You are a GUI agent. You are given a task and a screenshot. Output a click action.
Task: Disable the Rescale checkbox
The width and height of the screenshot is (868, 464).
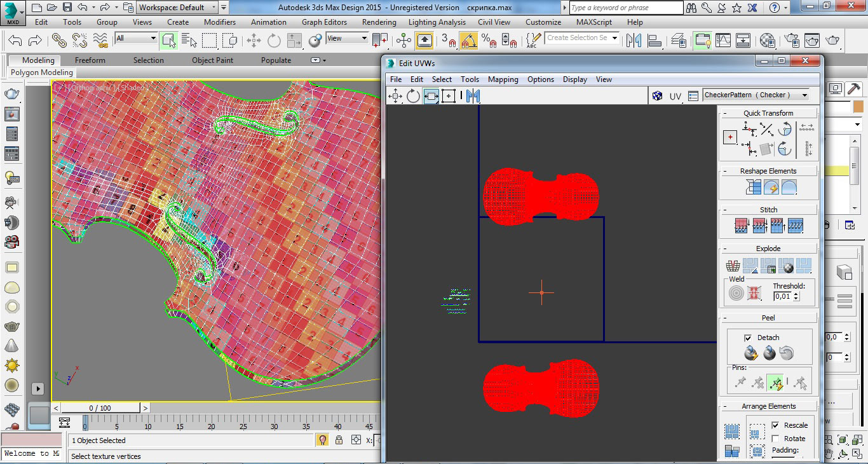[x=775, y=425]
